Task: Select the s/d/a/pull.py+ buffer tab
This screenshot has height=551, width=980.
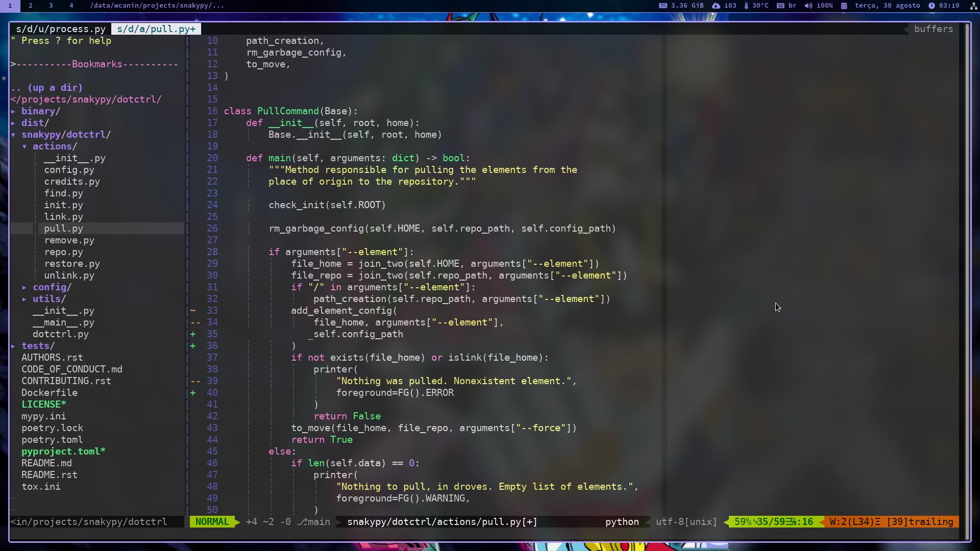Action: pos(156,29)
